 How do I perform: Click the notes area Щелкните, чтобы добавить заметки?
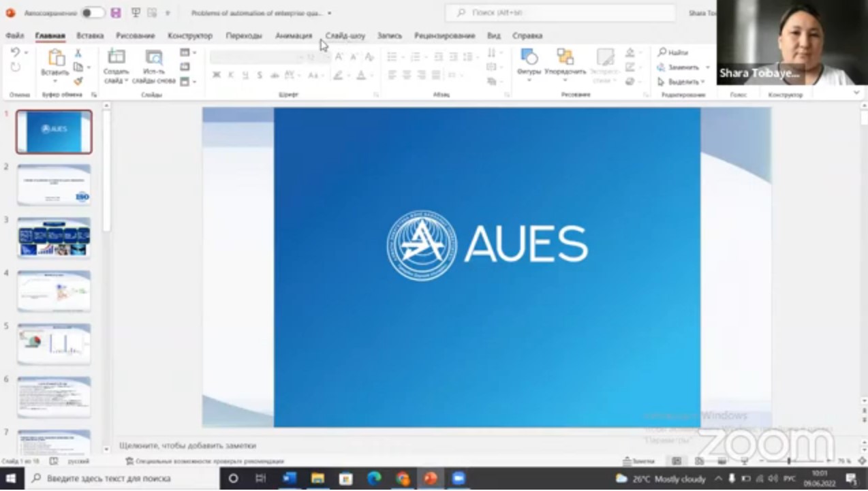188,445
